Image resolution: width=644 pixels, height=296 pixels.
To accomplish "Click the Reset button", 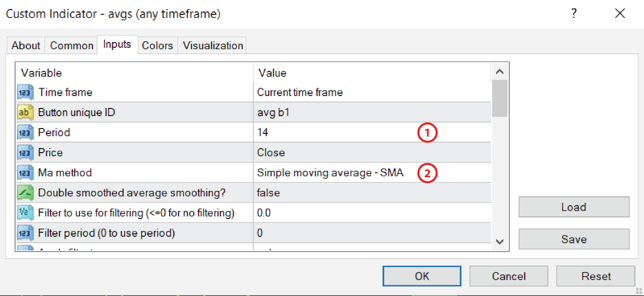I will (596, 276).
